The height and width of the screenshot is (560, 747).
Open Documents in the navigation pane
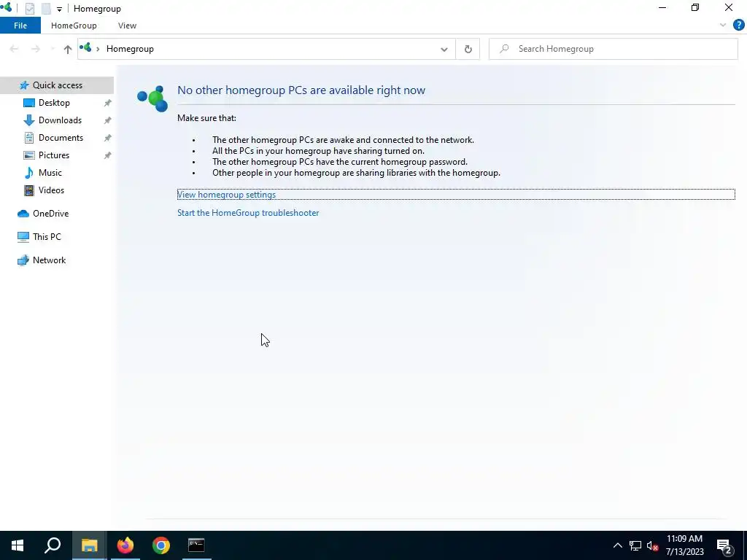[x=61, y=138]
